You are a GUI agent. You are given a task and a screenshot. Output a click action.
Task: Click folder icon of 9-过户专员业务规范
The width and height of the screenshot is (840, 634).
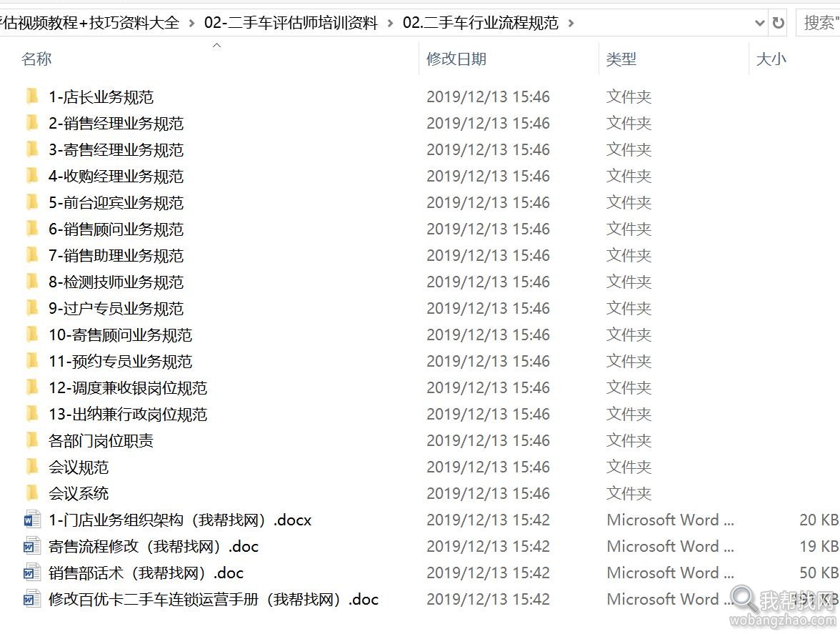click(x=32, y=308)
